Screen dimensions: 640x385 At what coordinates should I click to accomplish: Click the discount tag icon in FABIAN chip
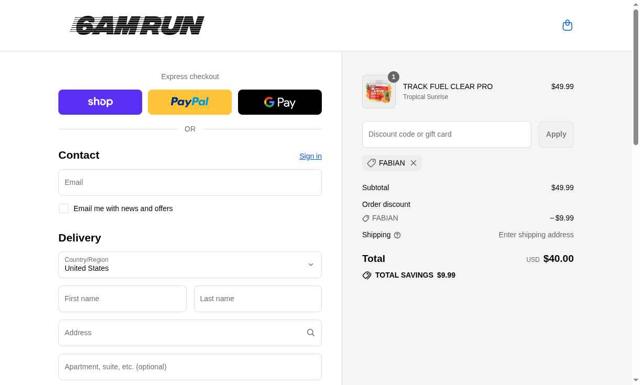371,163
